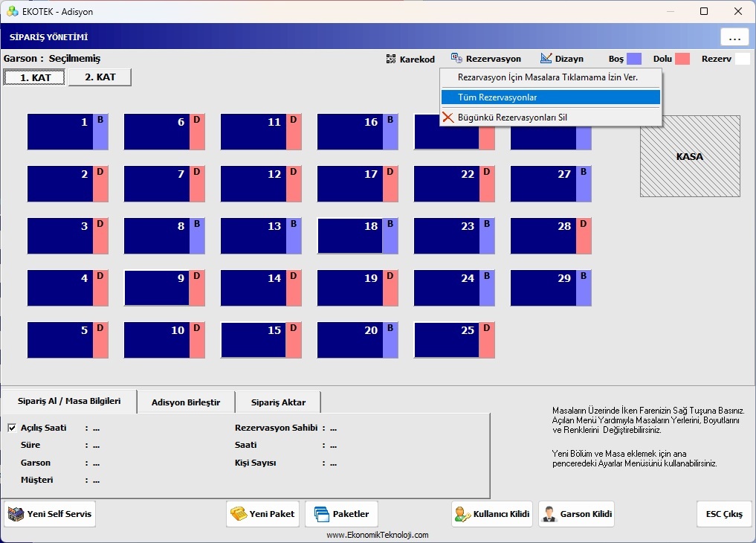Click the Rezervasyon calendar icon

pos(456,58)
